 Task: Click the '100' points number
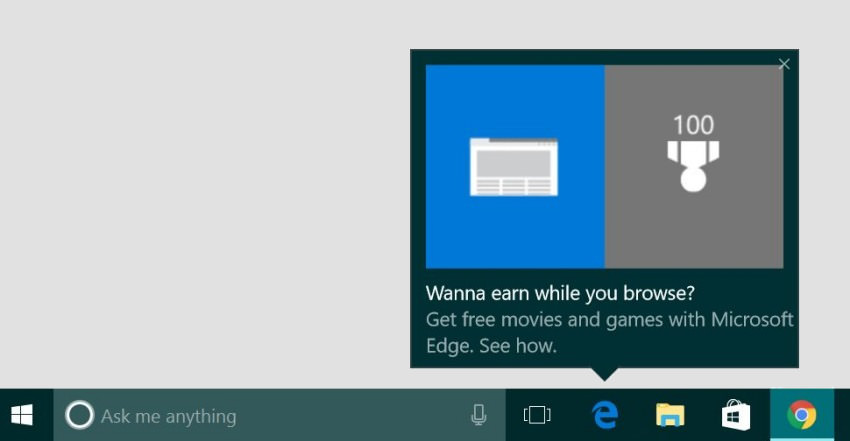[693, 125]
